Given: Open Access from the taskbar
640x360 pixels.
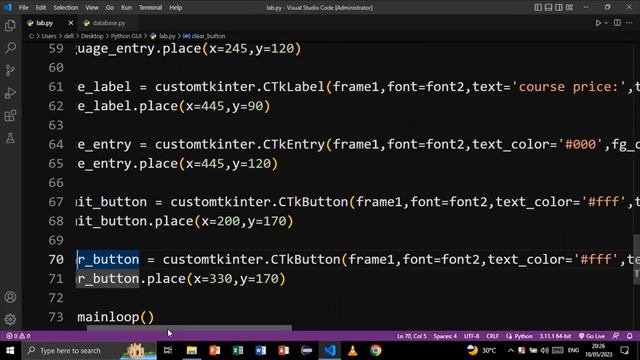Looking at the screenshot, I should tap(283, 351).
